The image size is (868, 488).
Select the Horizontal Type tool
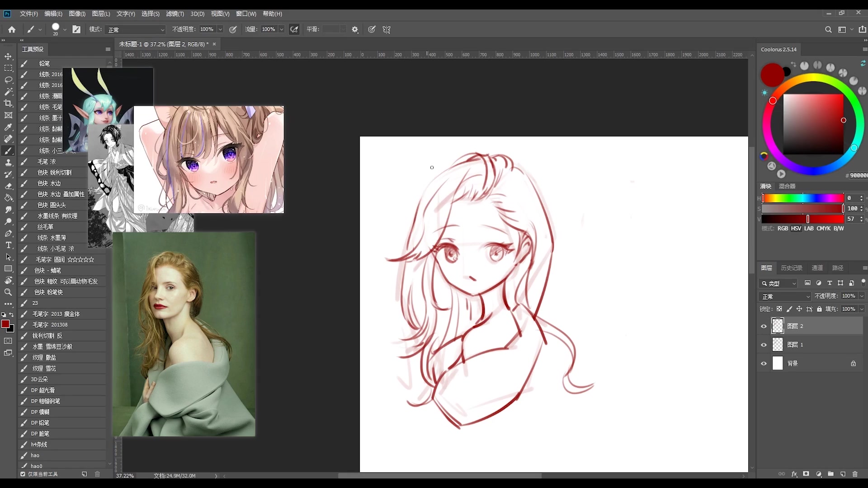point(8,245)
